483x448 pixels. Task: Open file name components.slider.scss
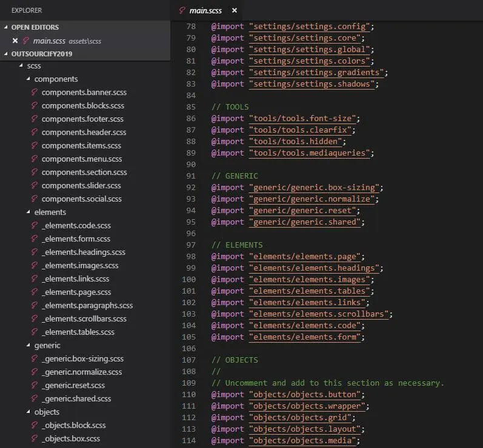click(81, 185)
